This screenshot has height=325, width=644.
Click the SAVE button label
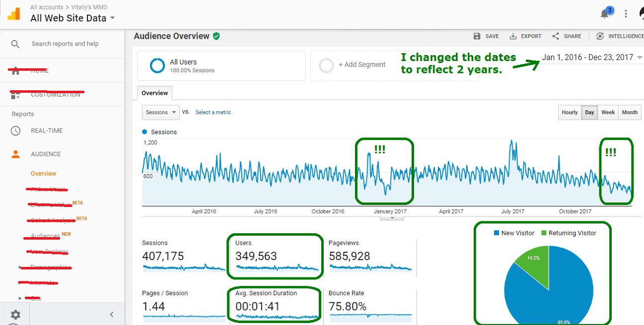click(x=492, y=36)
